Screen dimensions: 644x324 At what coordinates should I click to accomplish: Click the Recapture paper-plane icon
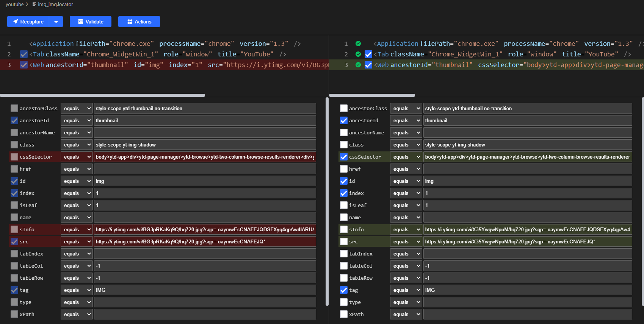(16, 22)
